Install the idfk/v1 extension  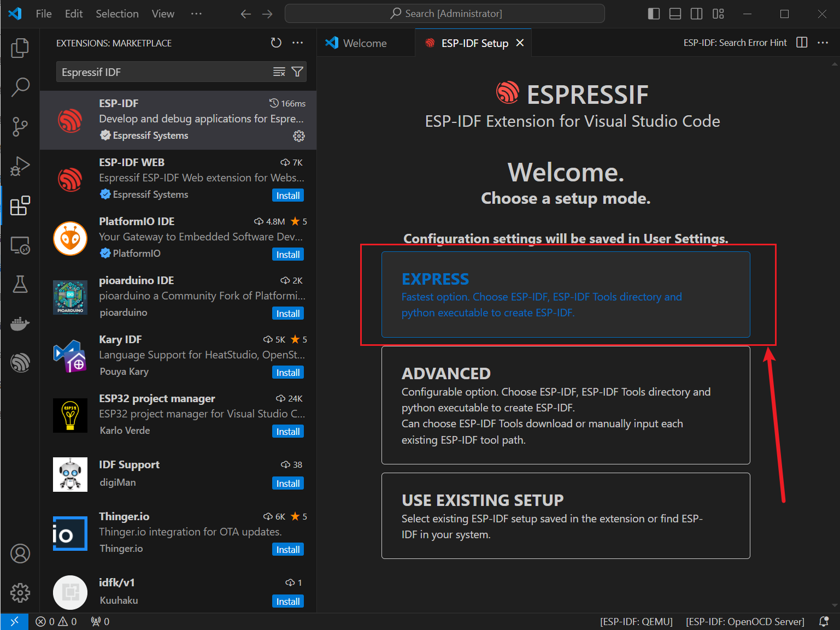point(288,602)
